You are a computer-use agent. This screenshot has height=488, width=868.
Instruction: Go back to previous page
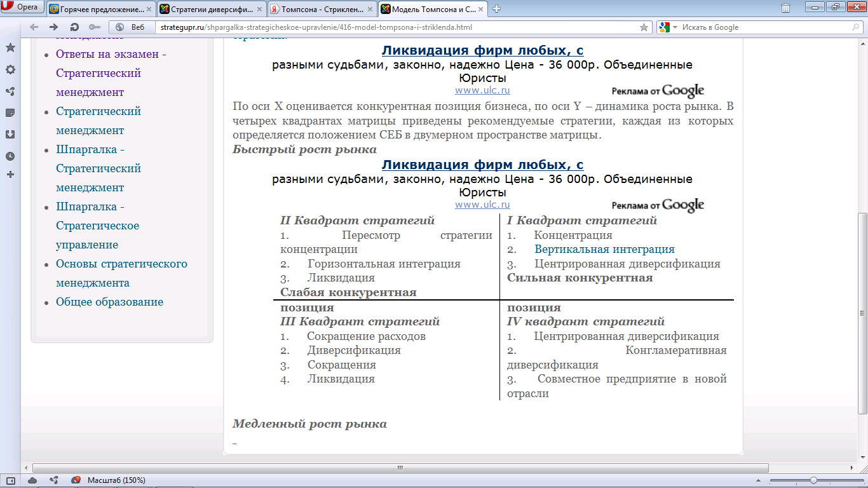(34, 27)
